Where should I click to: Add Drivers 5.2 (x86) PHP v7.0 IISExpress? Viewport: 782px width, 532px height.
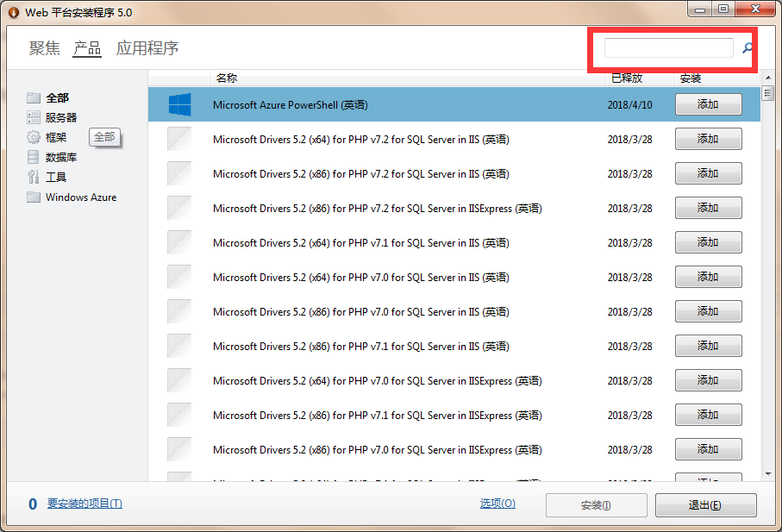click(x=708, y=448)
